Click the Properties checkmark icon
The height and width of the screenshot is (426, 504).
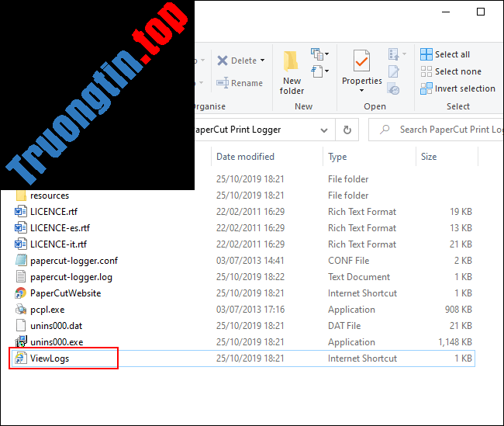(361, 61)
